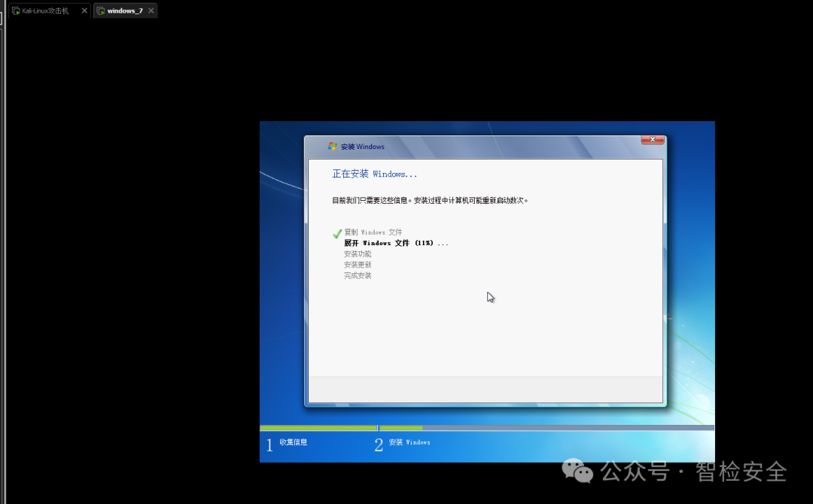Click the green checkmark beside 复制 Windows 文件
This screenshot has height=504, width=813.
click(x=337, y=234)
